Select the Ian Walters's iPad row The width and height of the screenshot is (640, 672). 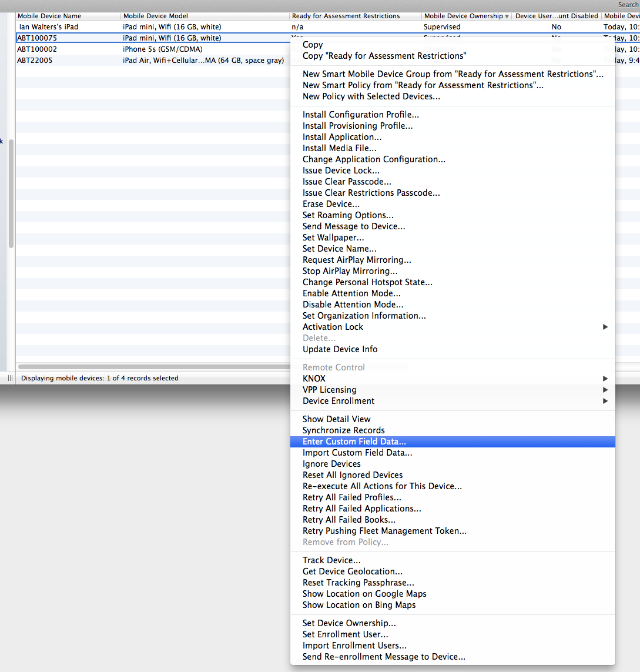tap(48, 27)
